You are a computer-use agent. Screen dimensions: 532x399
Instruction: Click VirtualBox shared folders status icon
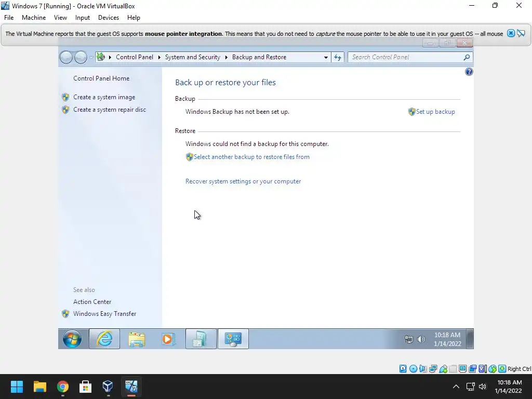(x=453, y=369)
